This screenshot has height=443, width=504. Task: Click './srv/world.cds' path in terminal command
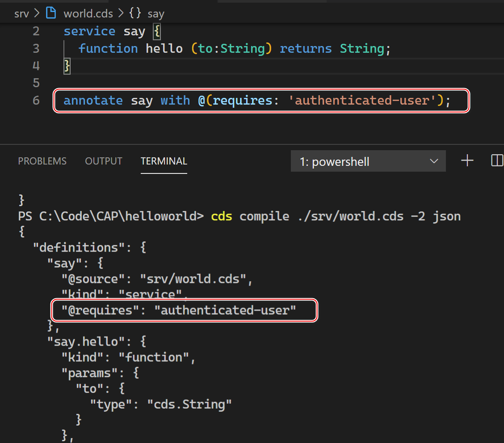coord(350,216)
